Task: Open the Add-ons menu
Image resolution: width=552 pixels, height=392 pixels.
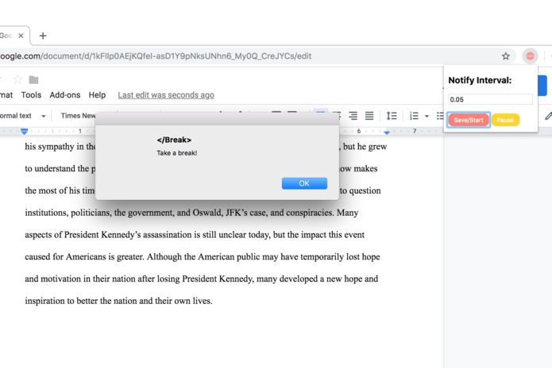Action: click(65, 95)
